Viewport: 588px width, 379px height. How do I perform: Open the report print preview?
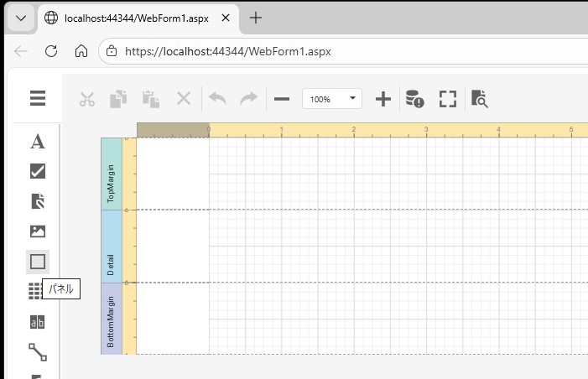[480, 99]
